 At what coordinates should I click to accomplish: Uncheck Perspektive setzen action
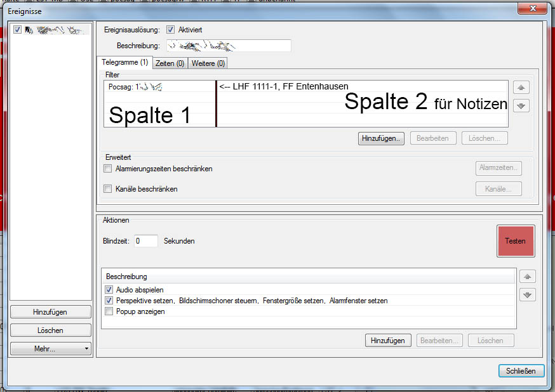coord(109,301)
